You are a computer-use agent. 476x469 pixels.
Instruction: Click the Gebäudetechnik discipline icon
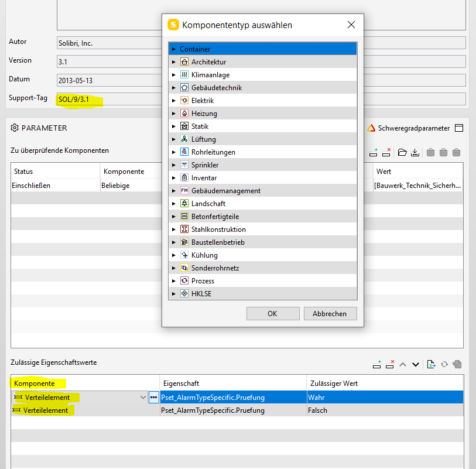pyautogui.click(x=184, y=88)
